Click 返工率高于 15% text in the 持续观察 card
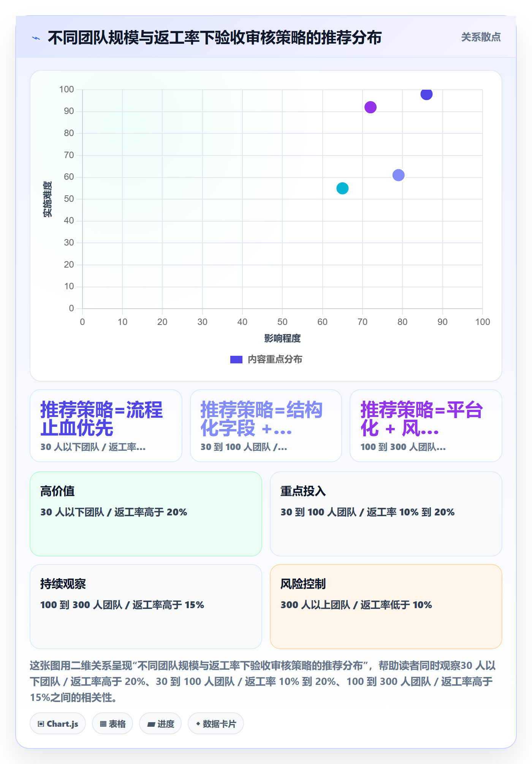This screenshot has width=532, height=764. tap(168, 605)
